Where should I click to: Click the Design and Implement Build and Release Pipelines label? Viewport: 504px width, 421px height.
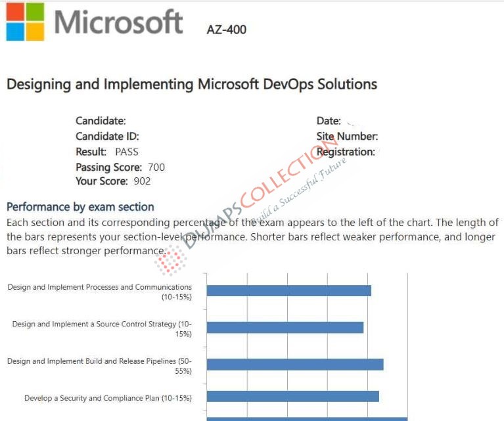99,366
